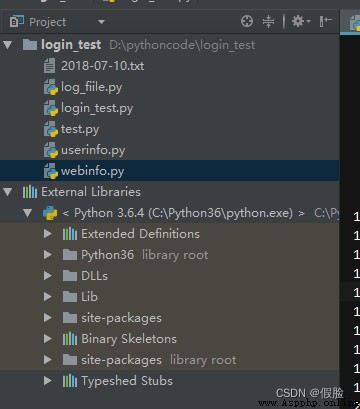Expand the Typeshed Stubs node
360x409 pixels.
[48, 381]
